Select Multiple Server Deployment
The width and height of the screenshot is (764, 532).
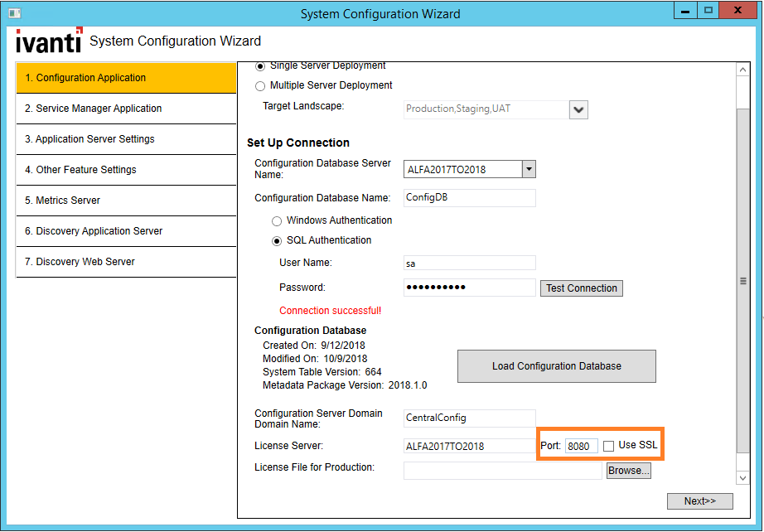pos(259,85)
